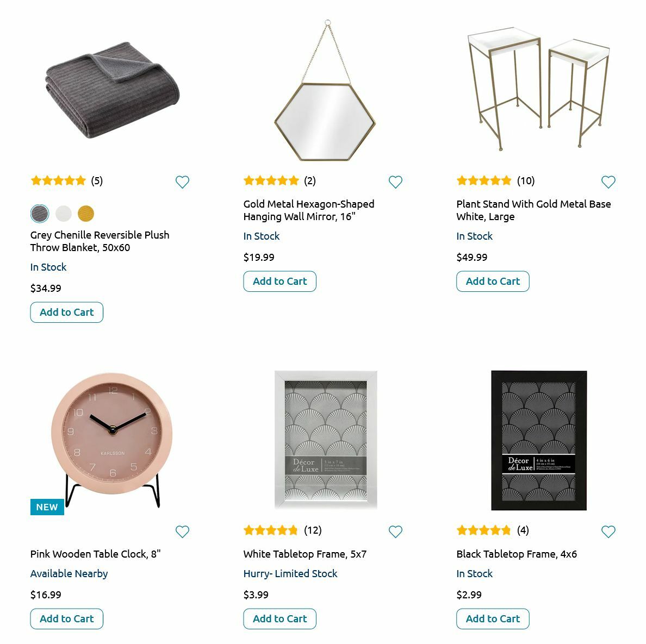This screenshot has width=646, height=644.
Task: Click heart icon for Black Tabletop Frame
Action: [x=608, y=532]
